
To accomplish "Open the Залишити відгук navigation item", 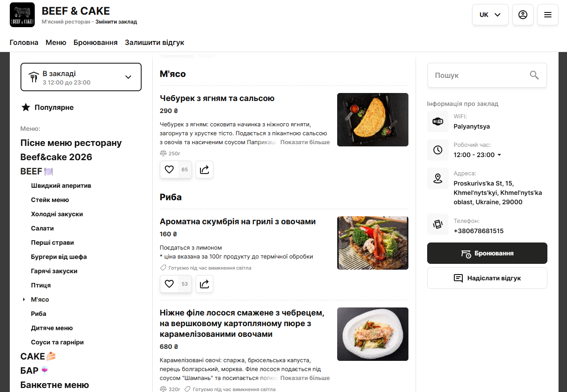I will click(154, 43).
